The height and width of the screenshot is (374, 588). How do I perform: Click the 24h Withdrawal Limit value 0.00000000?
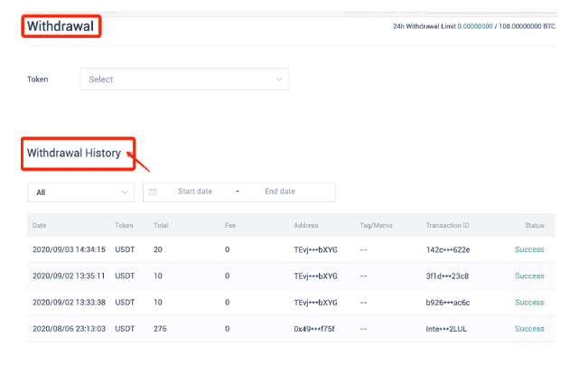[x=475, y=26]
